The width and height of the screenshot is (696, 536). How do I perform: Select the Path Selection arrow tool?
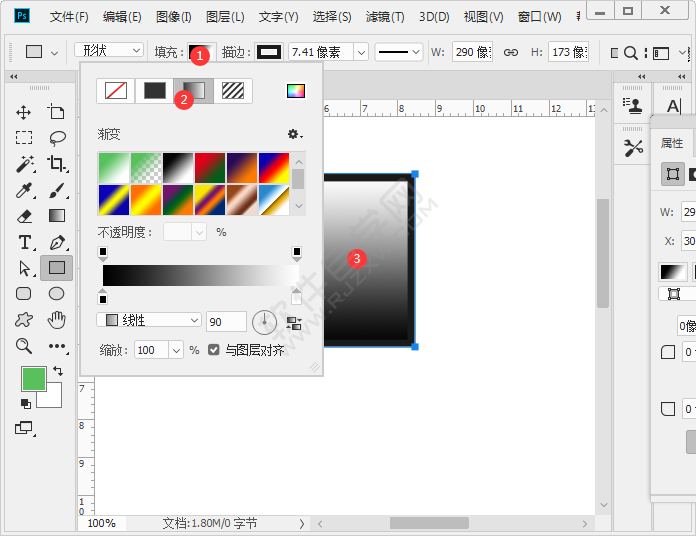click(x=25, y=268)
